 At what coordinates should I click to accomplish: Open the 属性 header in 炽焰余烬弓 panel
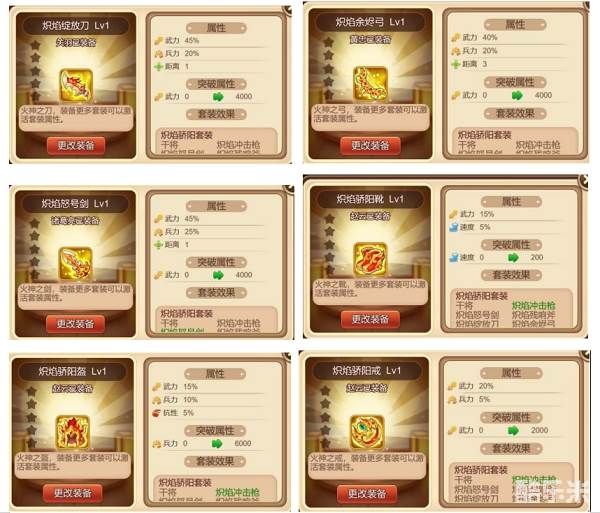(515, 25)
